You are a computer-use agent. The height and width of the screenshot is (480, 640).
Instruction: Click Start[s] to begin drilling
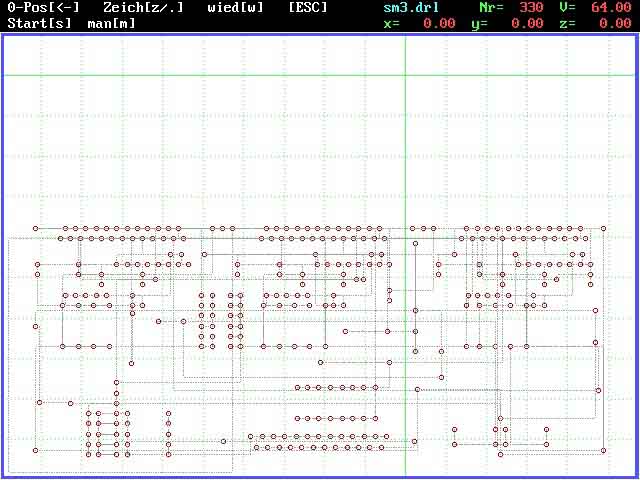[40, 22]
